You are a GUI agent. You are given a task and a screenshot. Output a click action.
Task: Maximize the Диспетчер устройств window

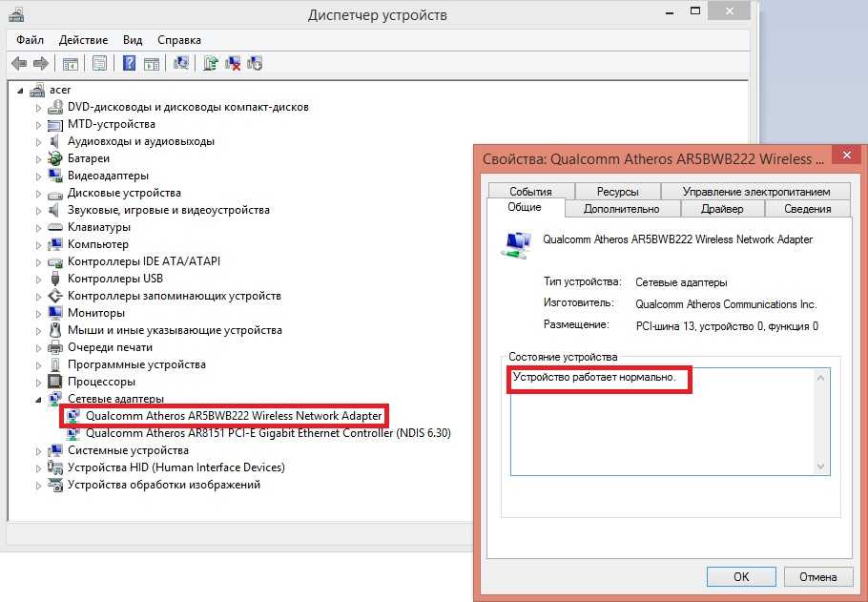point(695,11)
